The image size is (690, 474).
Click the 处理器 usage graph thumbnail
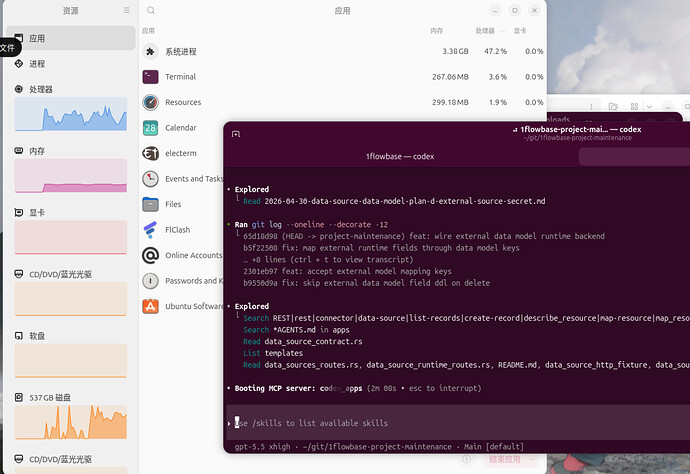click(71, 114)
